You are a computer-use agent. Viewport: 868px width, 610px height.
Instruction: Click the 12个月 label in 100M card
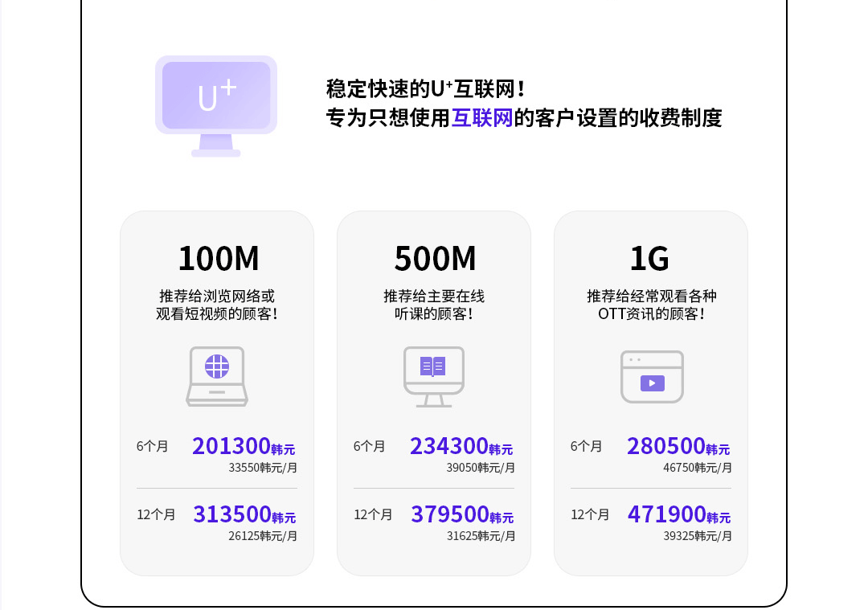pos(156,515)
